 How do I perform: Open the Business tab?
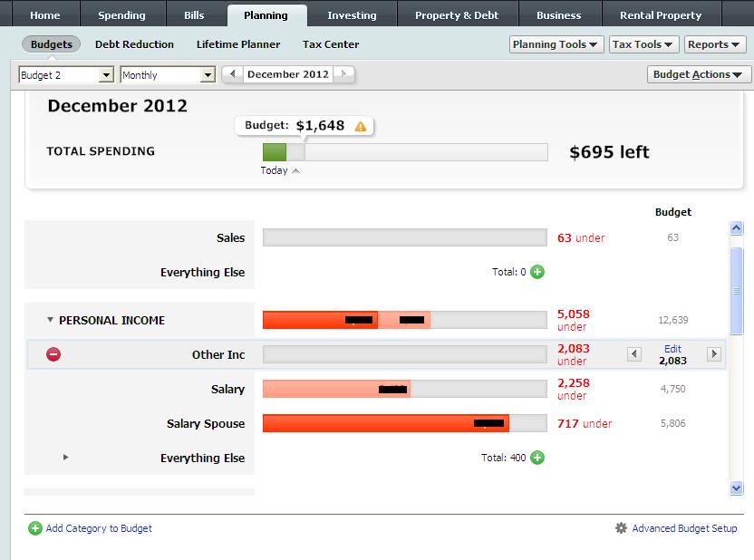pos(559,15)
